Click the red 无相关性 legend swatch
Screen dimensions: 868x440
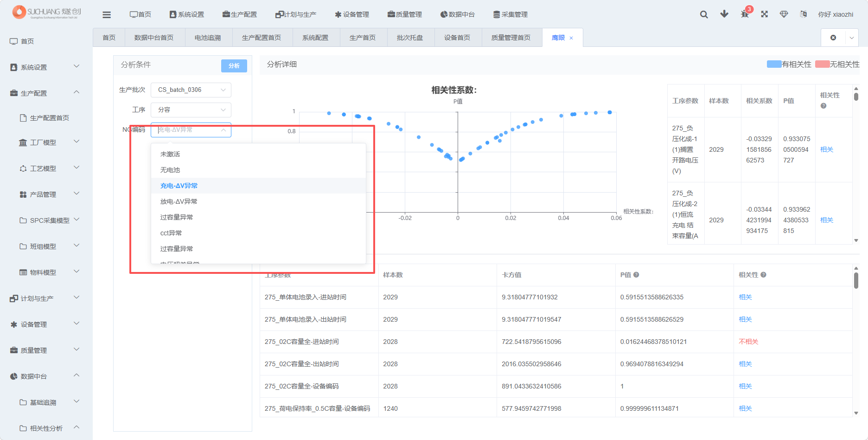pos(823,65)
